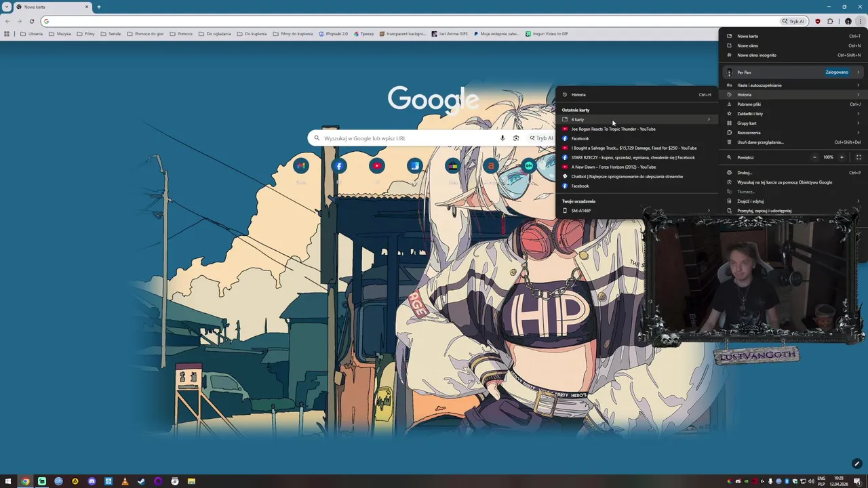The height and width of the screenshot is (488, 868).
Task: Open Nowa karta from the Chrome menu
Action: [793, 36]
